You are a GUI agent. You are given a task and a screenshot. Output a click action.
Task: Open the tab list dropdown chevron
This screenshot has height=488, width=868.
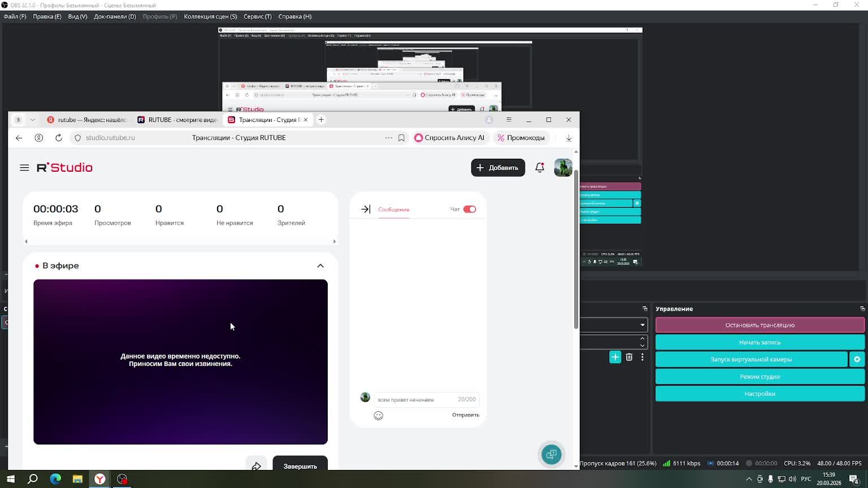32,120
